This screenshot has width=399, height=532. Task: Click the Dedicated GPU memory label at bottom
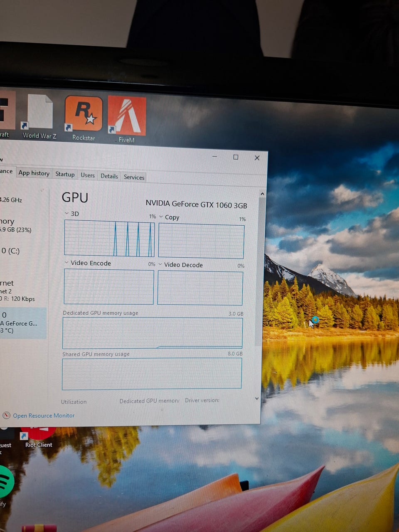tap(149, 401)
